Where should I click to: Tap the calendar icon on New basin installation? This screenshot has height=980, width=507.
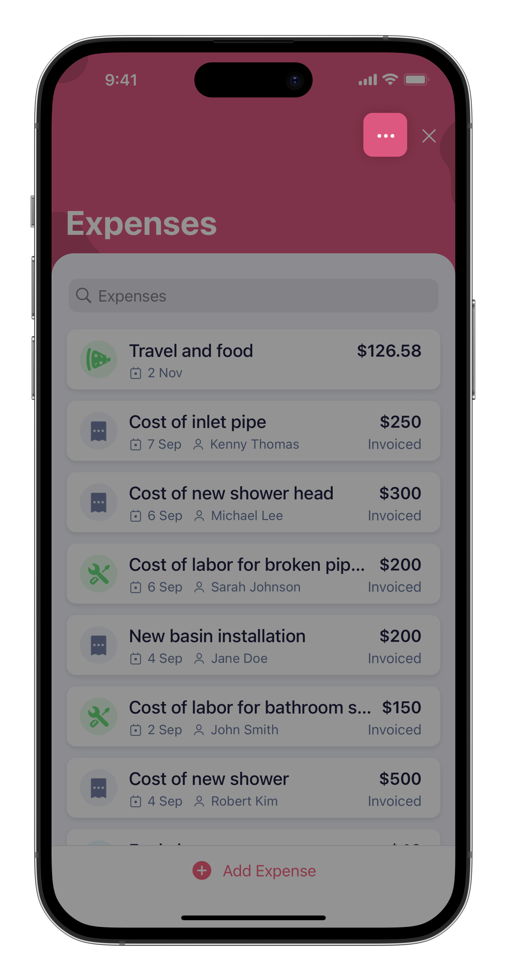pos(136,658)
